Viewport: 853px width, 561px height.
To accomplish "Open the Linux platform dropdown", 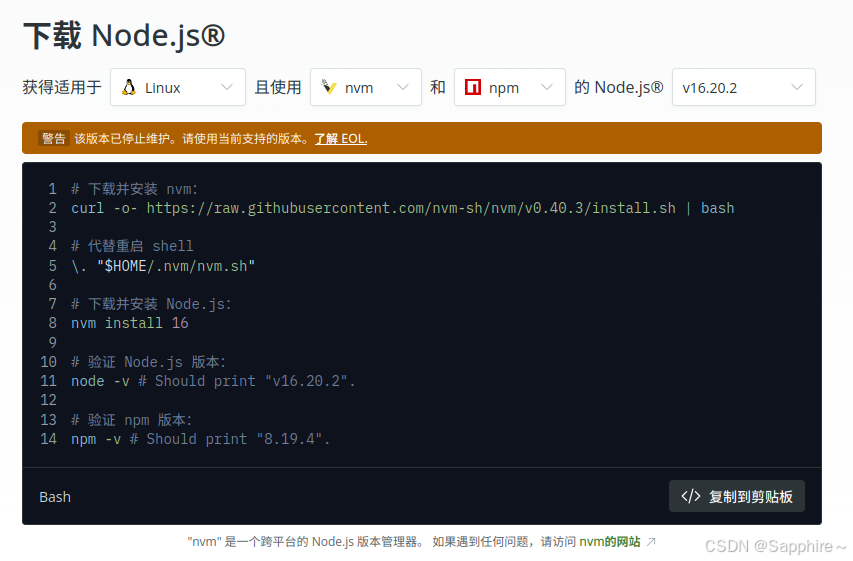I will click(x=178, y=87).
